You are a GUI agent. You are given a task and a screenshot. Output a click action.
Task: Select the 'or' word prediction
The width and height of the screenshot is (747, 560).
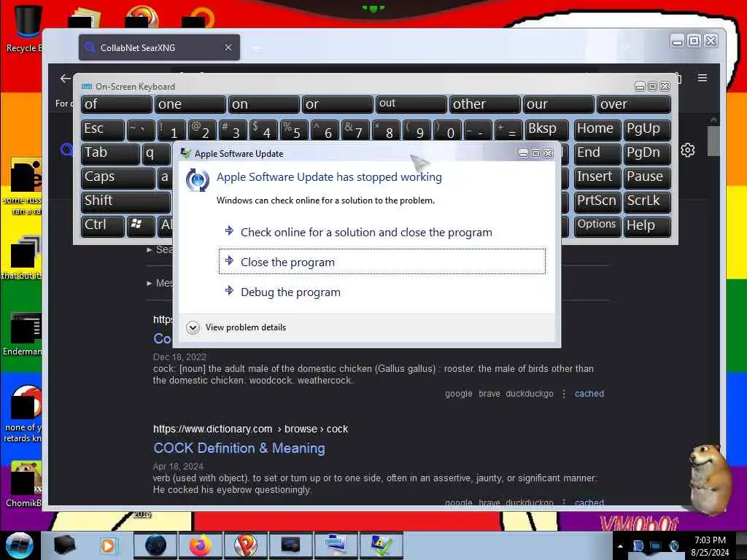click(338, 104)
